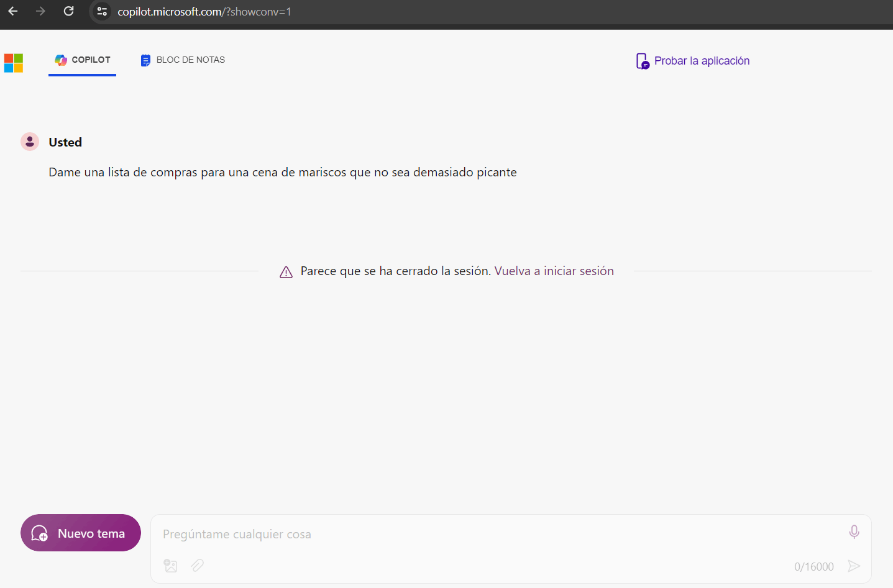Click the Bloc de notas notebook icon
893x588 pixels.
pyautogui.click(x=145, y=60)
